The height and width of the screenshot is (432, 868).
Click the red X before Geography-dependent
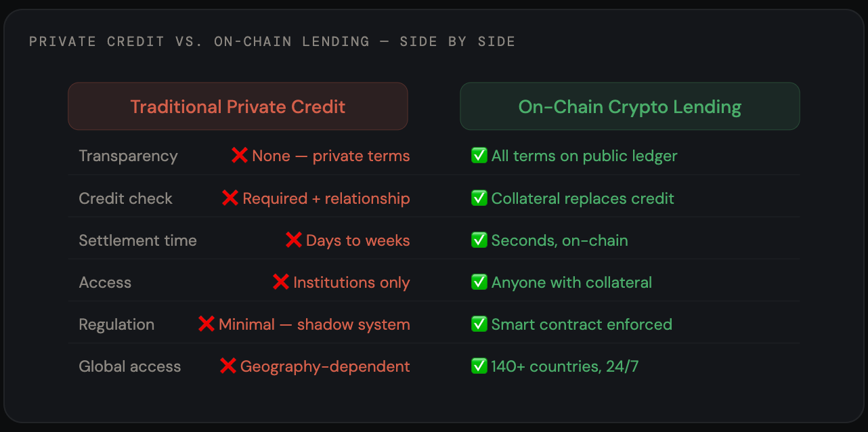click(228, 366)
